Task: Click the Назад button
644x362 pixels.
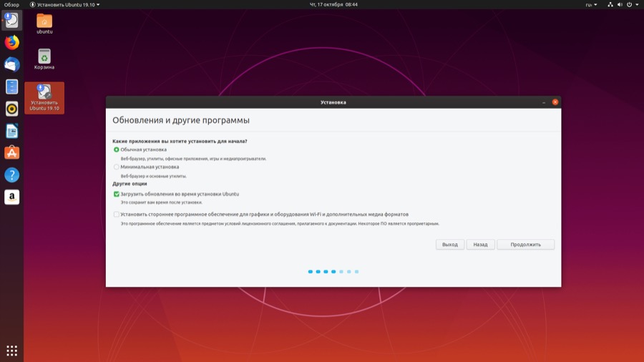Action: point(480,245)
